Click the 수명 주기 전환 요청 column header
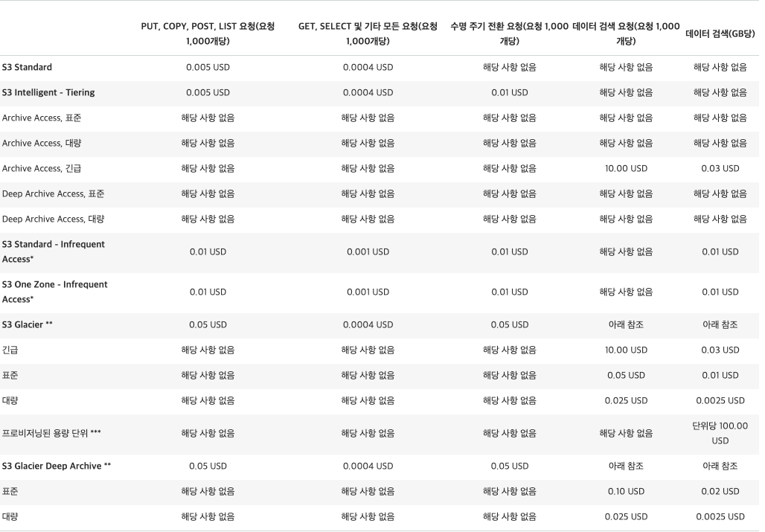The image size is (765, 532). 509,33
